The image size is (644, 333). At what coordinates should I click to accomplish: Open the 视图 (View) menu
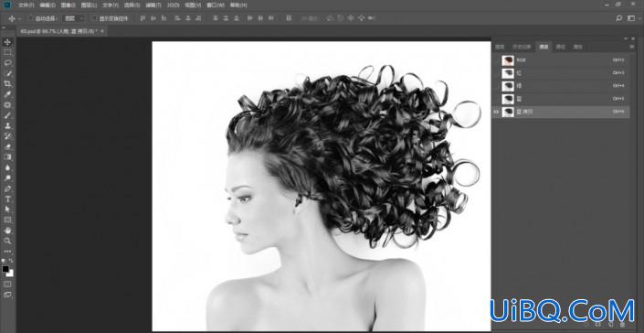193,5
